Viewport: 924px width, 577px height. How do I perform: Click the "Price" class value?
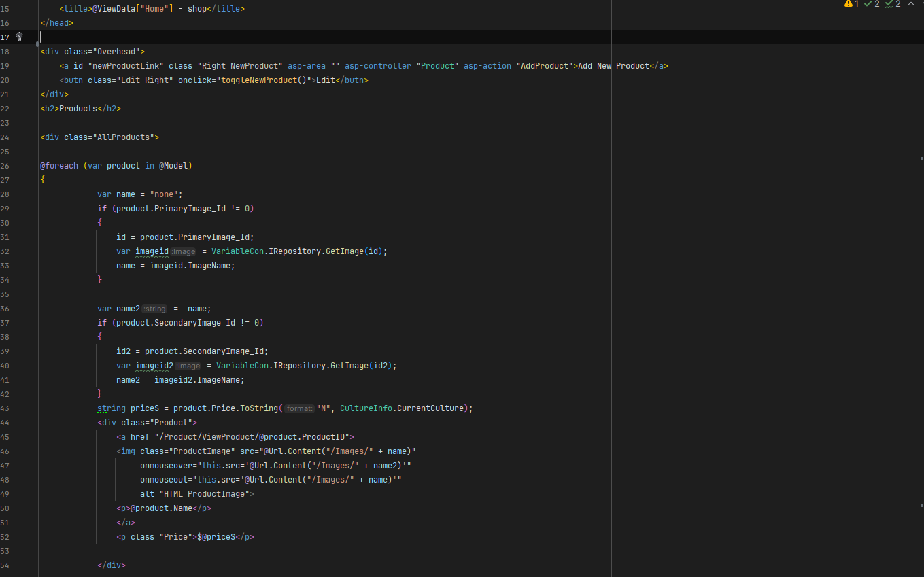(x=175, y=537)
